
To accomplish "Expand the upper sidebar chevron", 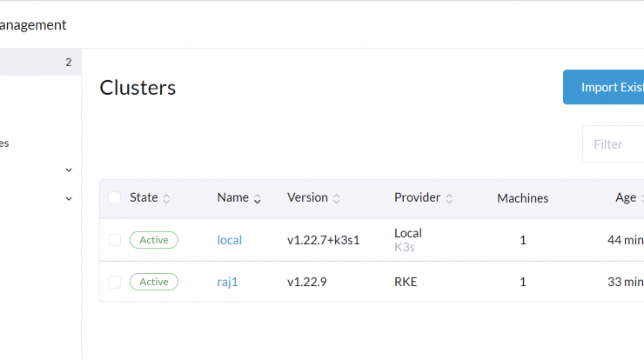I will [69, 170].
